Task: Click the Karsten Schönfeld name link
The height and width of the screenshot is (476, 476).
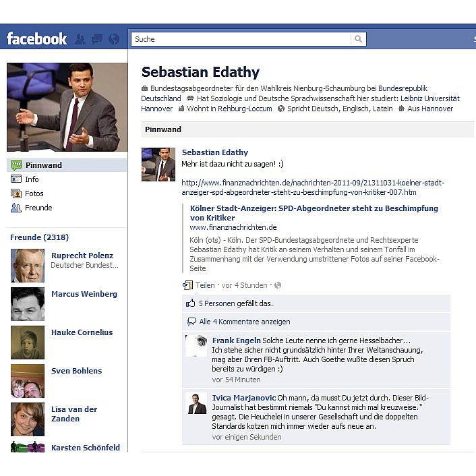Action: (86, 448)
